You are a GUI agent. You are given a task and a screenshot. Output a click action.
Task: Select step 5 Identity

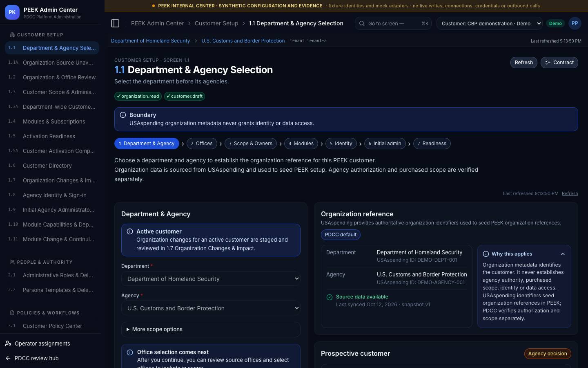pos(341,144)
